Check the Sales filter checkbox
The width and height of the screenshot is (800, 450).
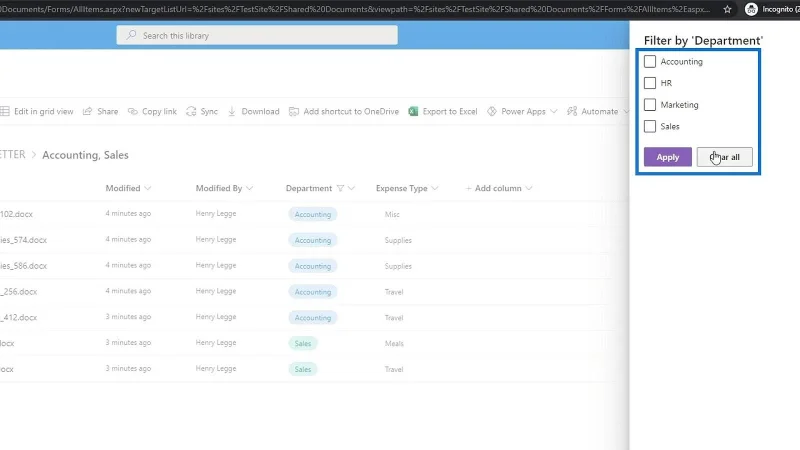[x=649, y=127]
